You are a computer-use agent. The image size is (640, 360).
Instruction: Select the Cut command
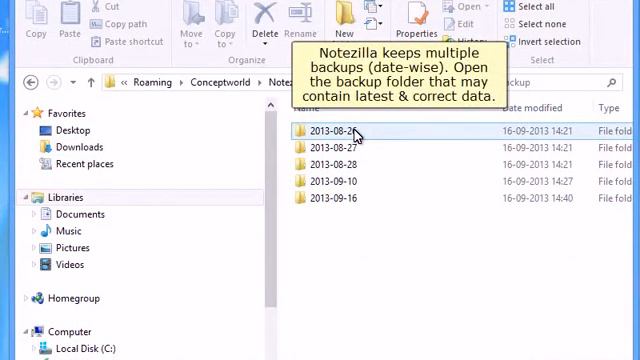[x=105, y=7]
